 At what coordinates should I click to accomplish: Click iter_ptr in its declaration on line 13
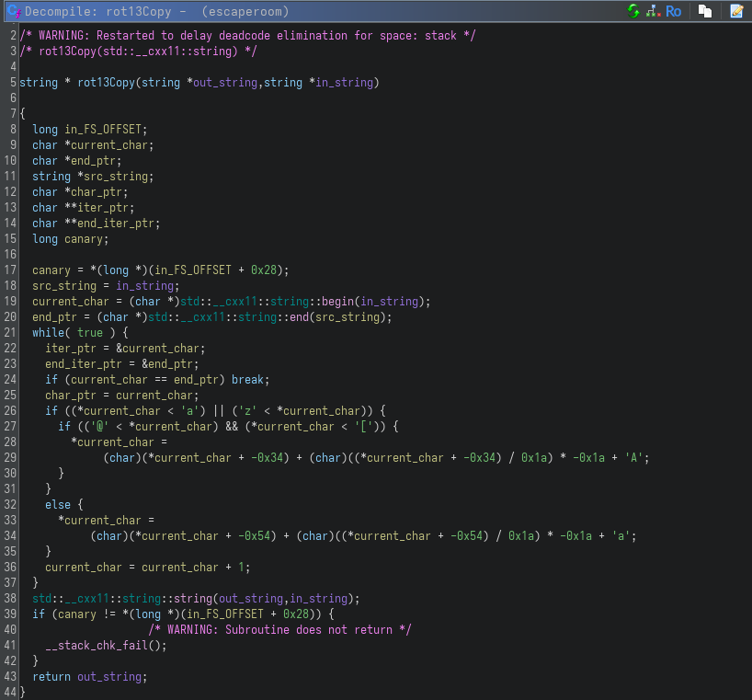pyautogui.click(x=103, y=208)
